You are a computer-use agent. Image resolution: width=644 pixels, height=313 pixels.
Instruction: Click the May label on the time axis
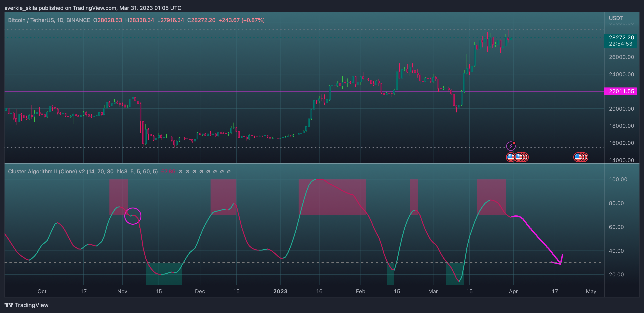pos(591,291)
